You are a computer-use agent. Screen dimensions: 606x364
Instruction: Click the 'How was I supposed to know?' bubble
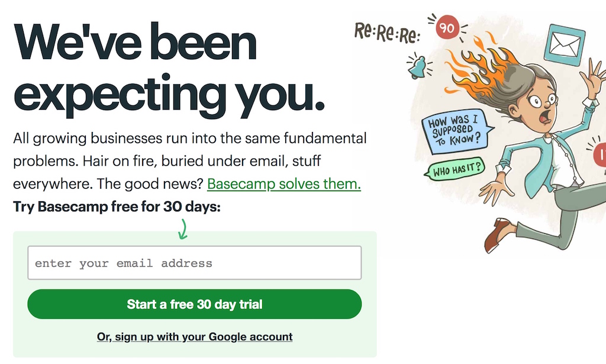coord(456,131)
